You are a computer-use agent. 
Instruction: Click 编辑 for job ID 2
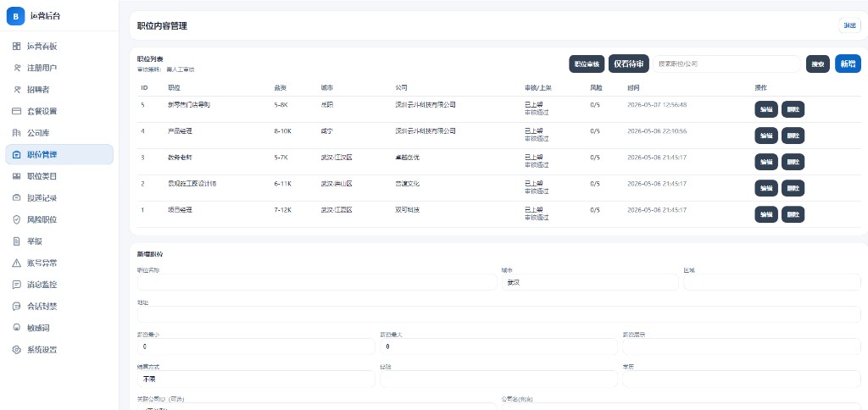(766, 188)
